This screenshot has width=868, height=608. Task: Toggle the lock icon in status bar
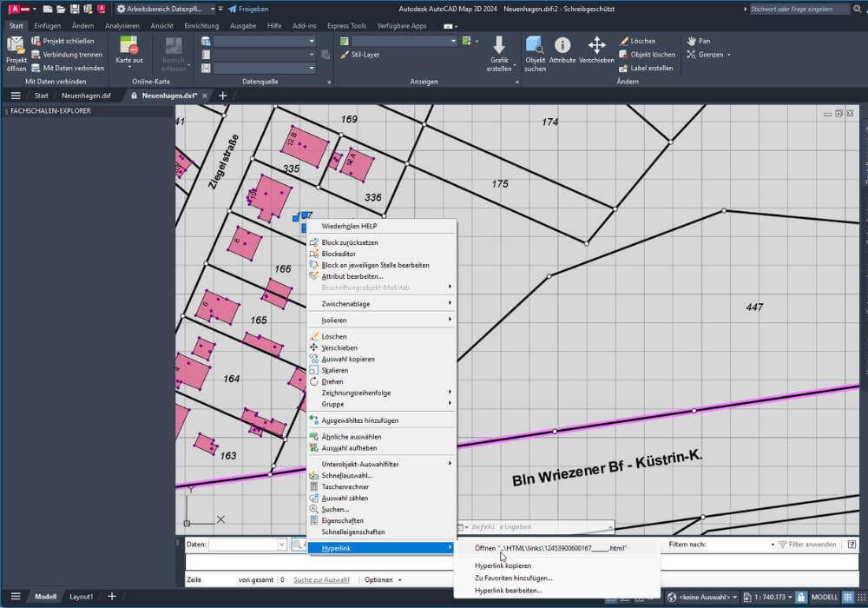[800, 598]
